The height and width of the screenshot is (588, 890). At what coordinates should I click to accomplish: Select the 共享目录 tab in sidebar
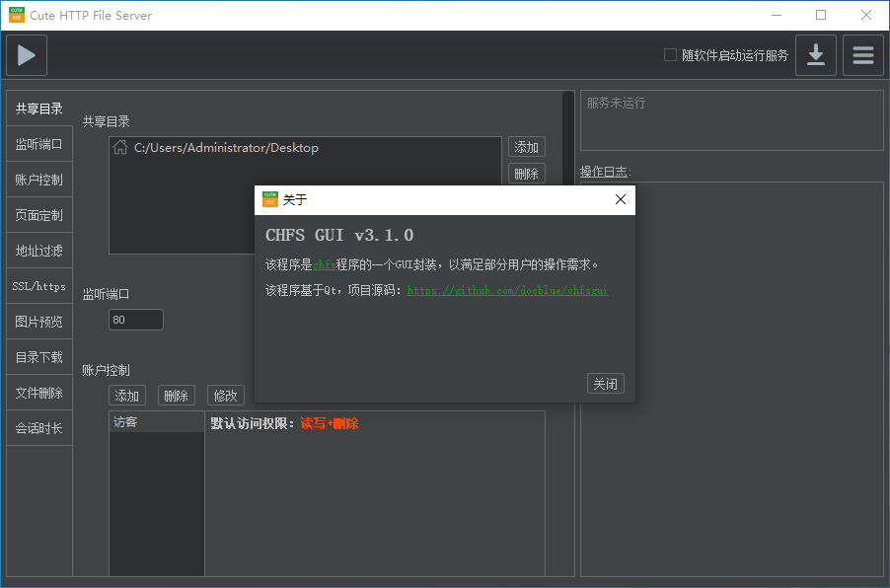(x=39, y=109)
